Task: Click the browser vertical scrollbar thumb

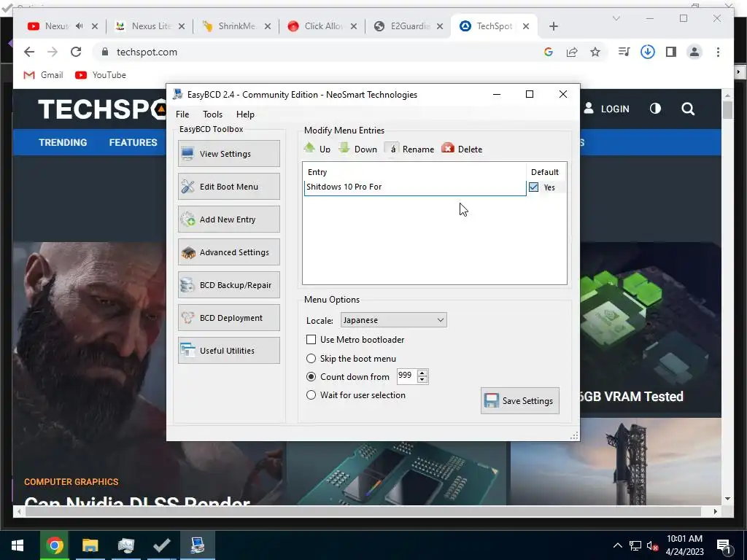Action: (x=727, y=110)
